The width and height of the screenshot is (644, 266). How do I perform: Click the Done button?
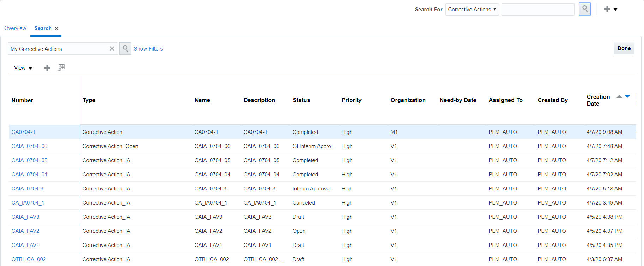pyautogui.click(x=624, y=48)
